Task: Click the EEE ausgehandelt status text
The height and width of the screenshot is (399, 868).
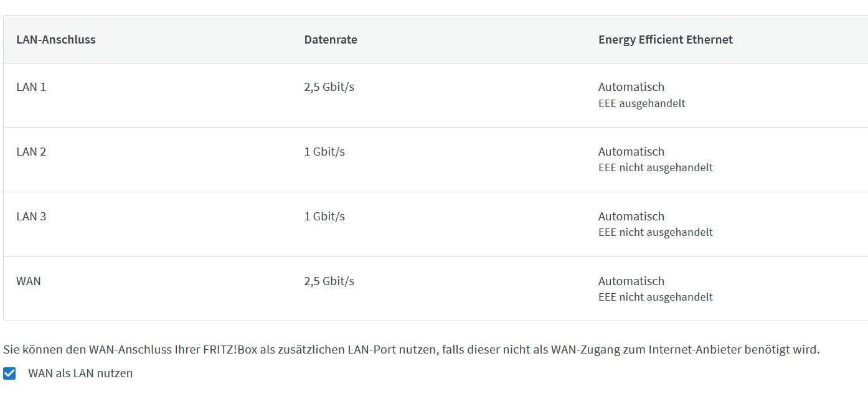Action: pyautogui.click(x=642, y=103)
